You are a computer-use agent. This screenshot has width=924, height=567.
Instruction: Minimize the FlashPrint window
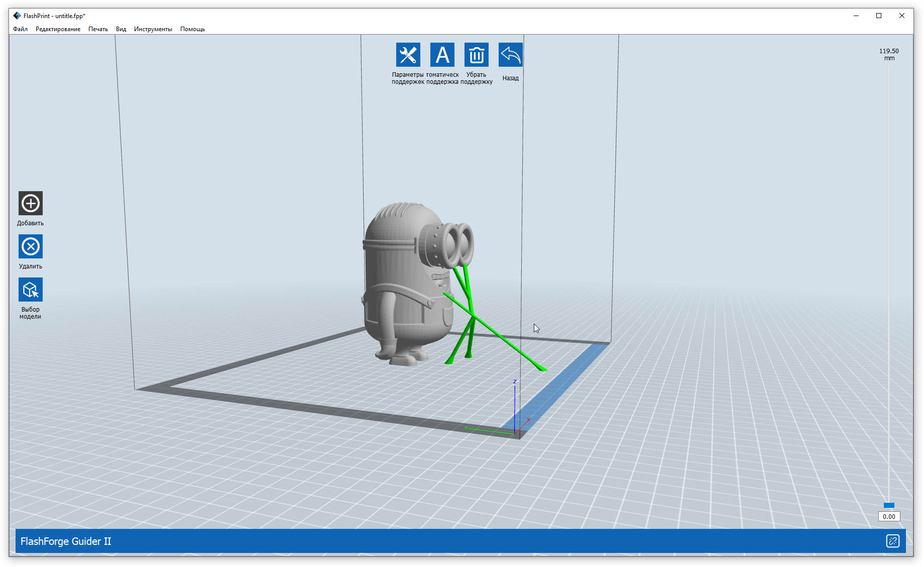(x=856, y=16)
